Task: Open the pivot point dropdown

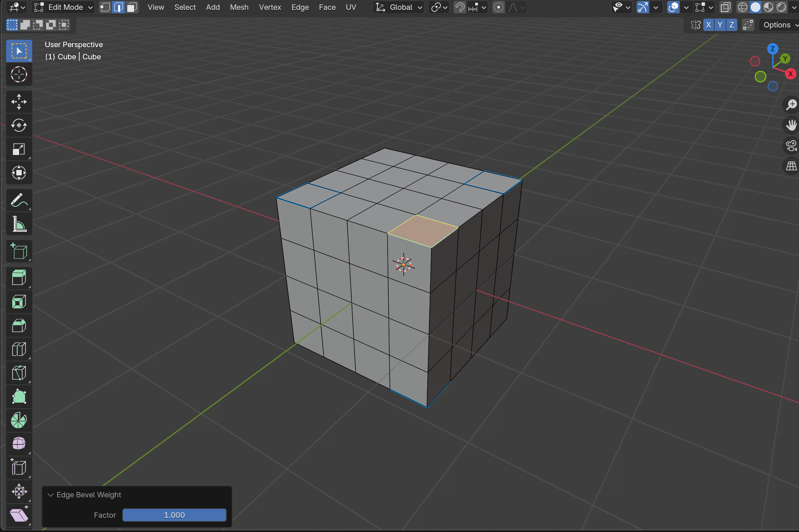Action: click(439, 7)
